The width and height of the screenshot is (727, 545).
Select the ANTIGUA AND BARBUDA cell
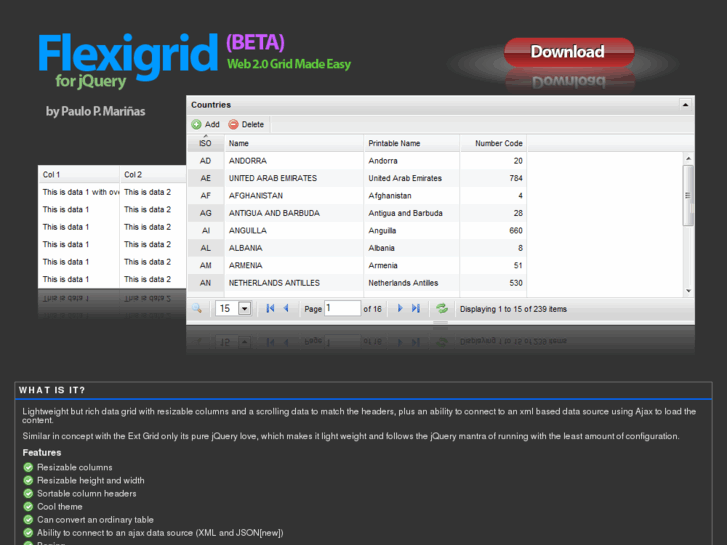294,213
